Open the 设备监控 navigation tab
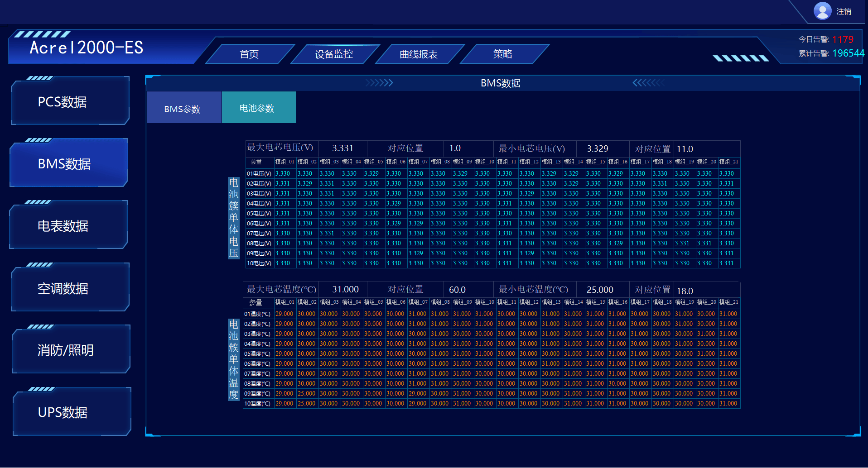The height and width of the screenshot is (468, 868). [x=334, y=54]
